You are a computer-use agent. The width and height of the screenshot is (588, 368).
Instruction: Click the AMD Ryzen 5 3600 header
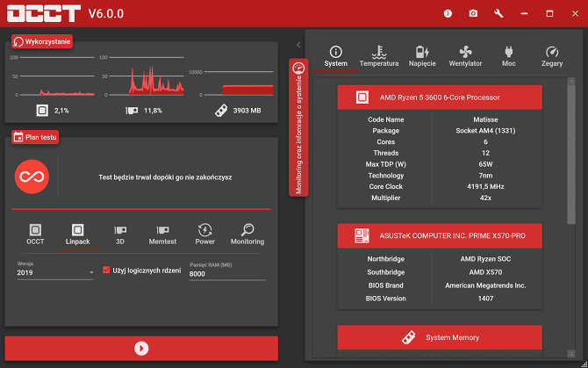[x=440, y=97]
